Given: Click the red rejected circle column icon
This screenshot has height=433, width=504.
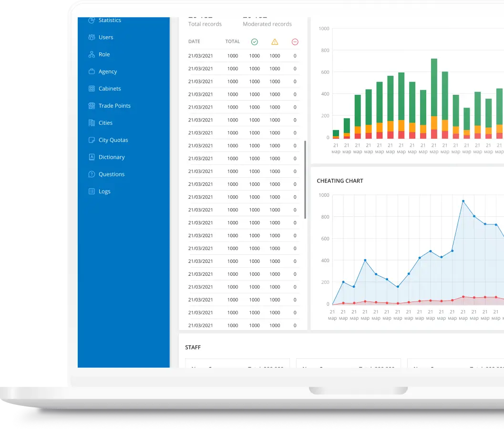Looking at the screenshot, I should pyautogui.click(x=295, y=42).
